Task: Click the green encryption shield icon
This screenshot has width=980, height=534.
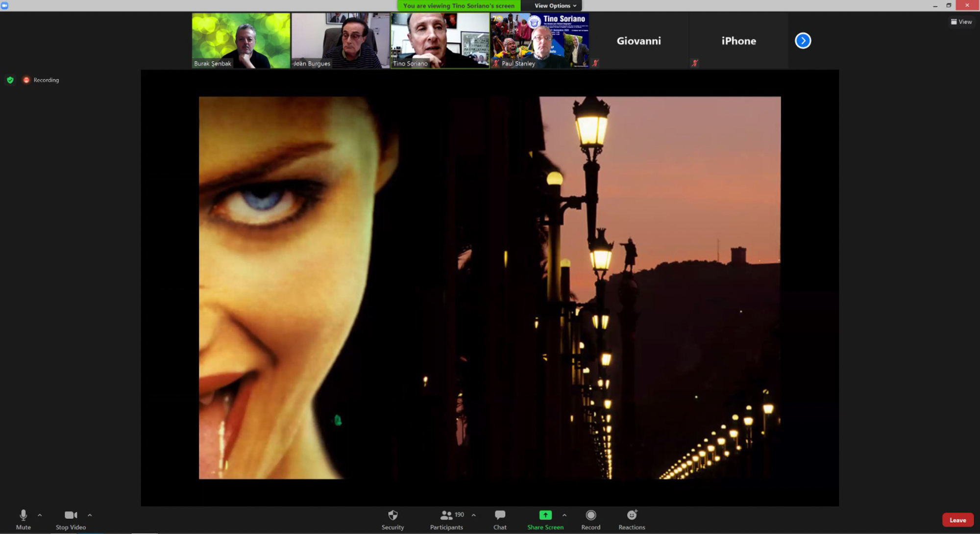Action: tap(10, 80)
